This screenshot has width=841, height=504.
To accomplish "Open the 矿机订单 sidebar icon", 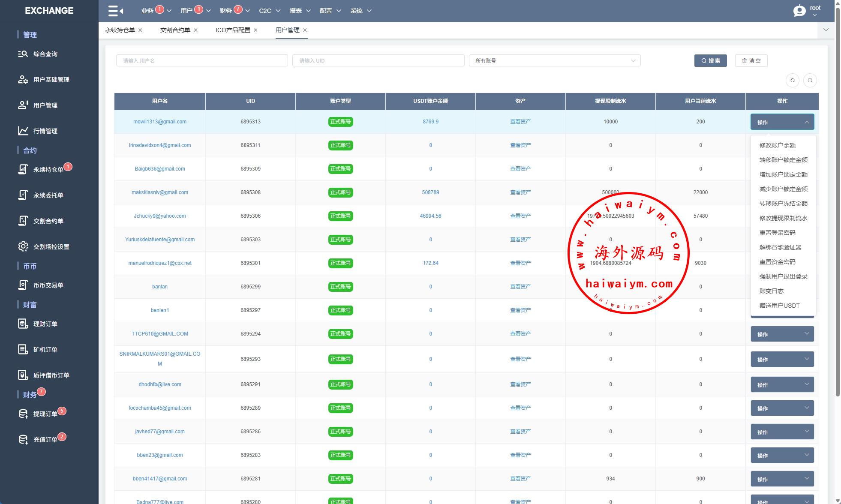I will pos(23,349).
